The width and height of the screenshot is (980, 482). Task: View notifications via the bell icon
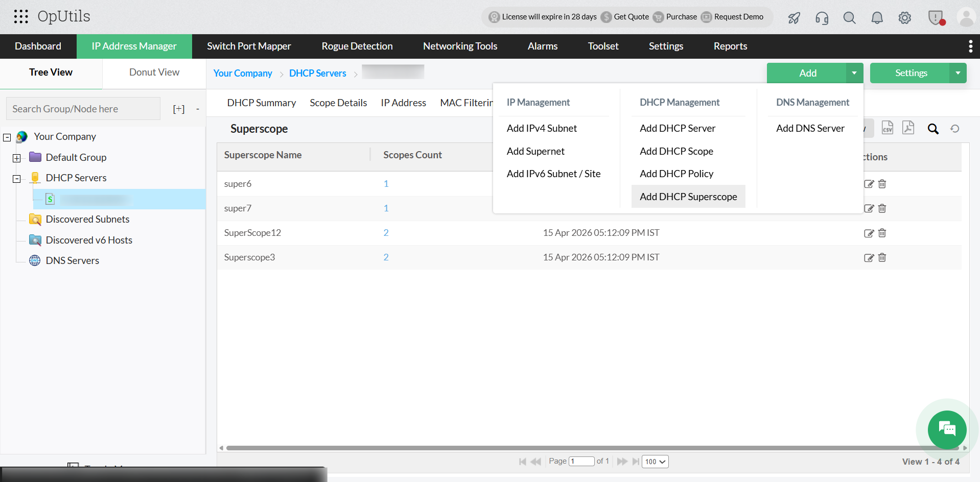(x=877, y=17)
